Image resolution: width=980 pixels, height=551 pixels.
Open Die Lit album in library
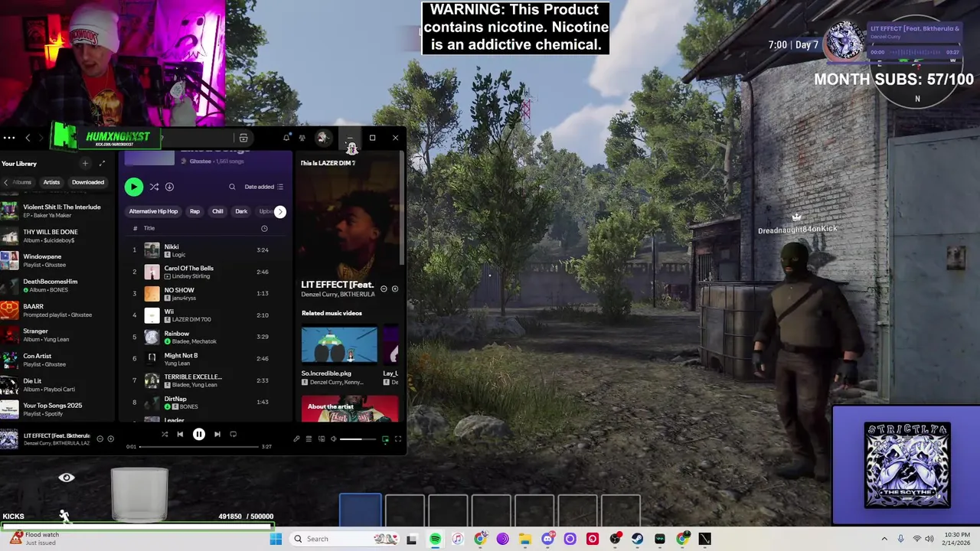[58, 384]
